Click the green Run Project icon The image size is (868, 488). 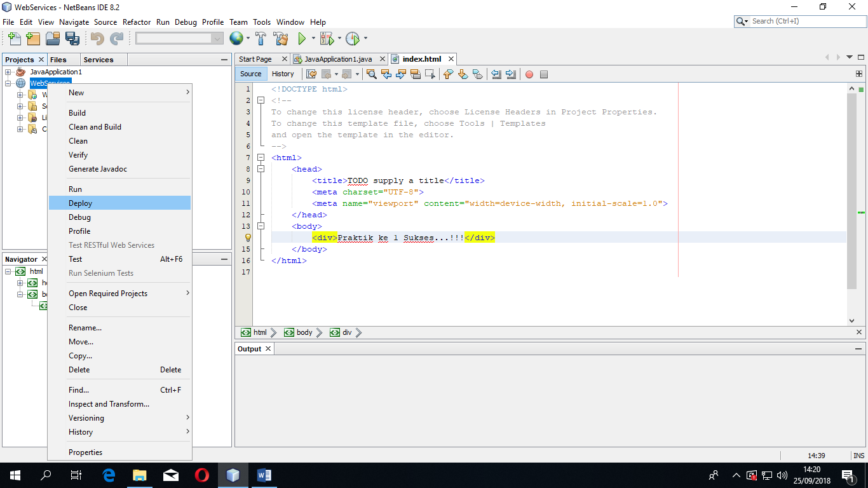(x=302, y=39)
